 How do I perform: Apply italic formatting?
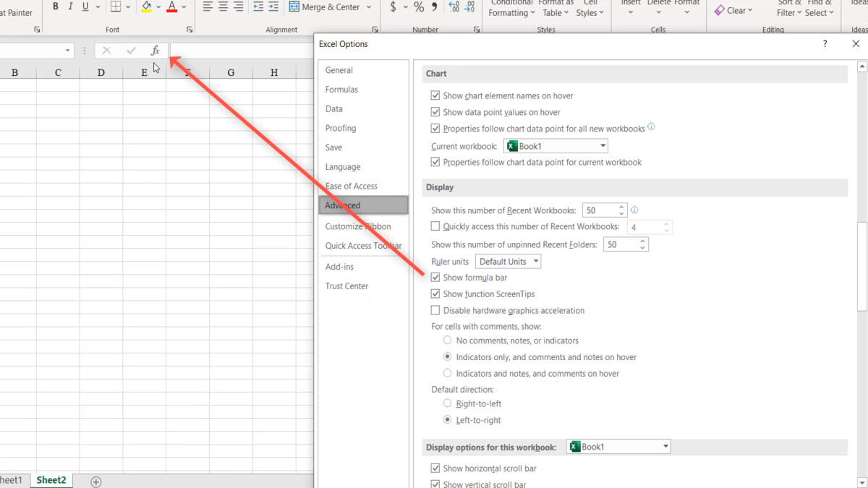69,6
